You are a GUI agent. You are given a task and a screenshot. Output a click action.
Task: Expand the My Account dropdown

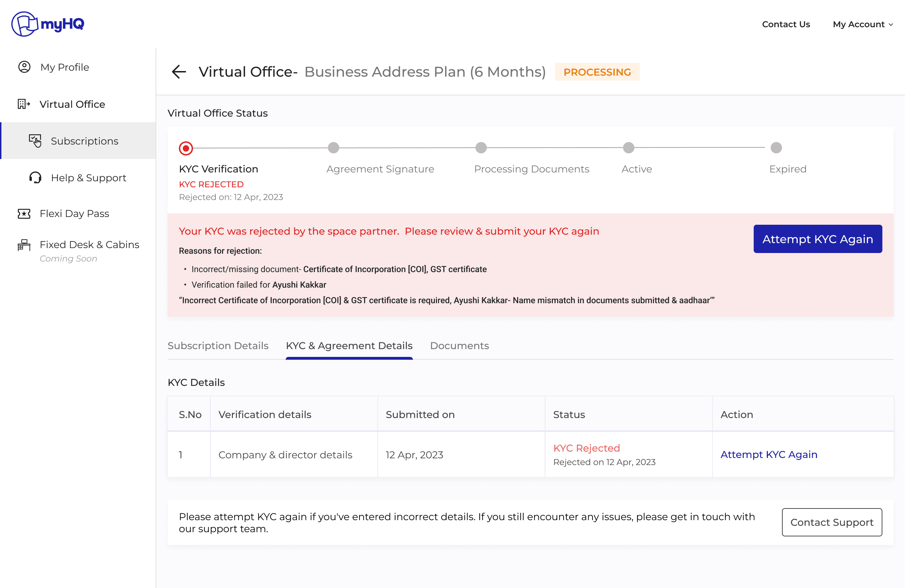pos(863,24)
